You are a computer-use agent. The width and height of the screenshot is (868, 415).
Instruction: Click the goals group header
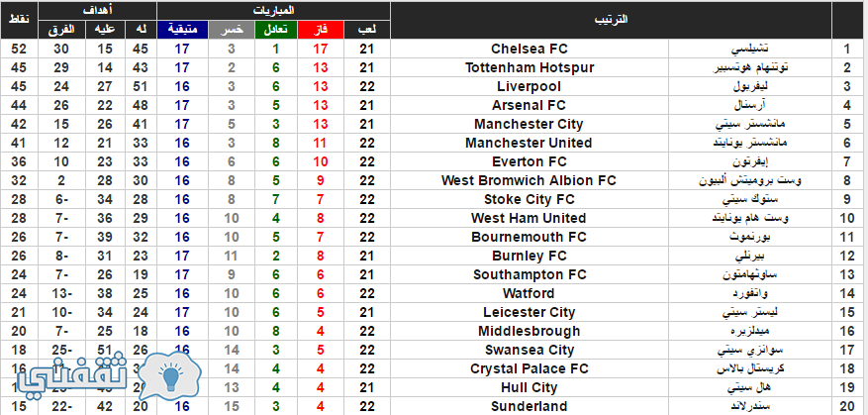pos(97,11)
